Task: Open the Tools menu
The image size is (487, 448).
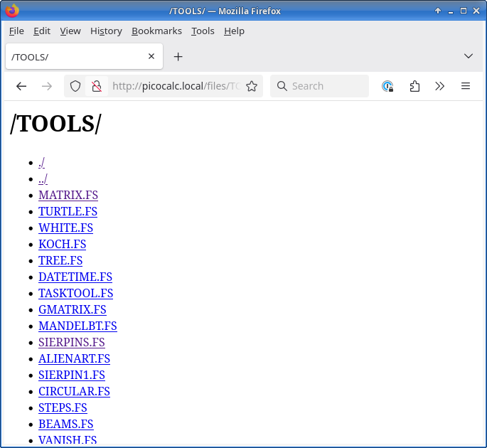Action: [203, 31]
